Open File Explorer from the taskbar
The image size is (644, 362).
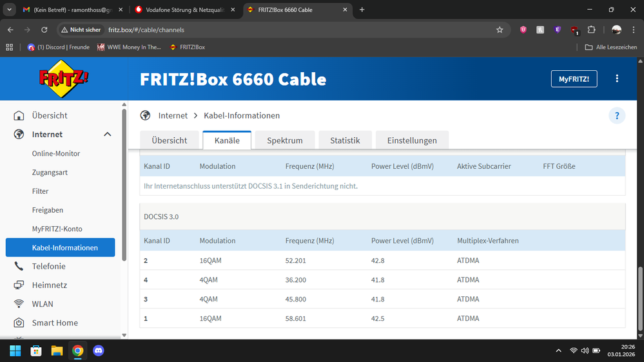(x=57, y=350)
